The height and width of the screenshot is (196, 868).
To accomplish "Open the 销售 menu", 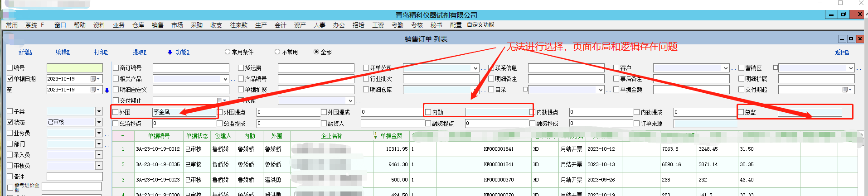I will coord(157,25).
